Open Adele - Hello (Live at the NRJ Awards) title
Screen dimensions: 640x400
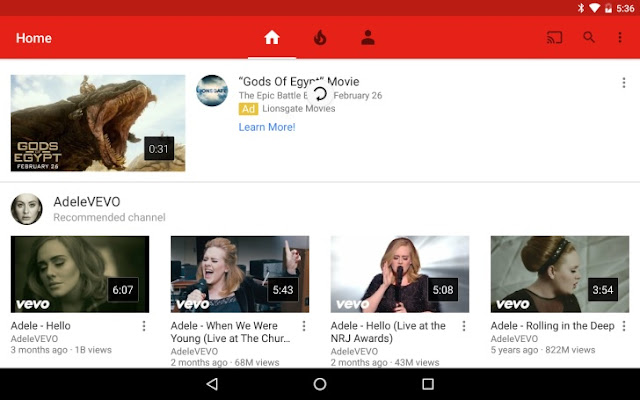(388, 332)
